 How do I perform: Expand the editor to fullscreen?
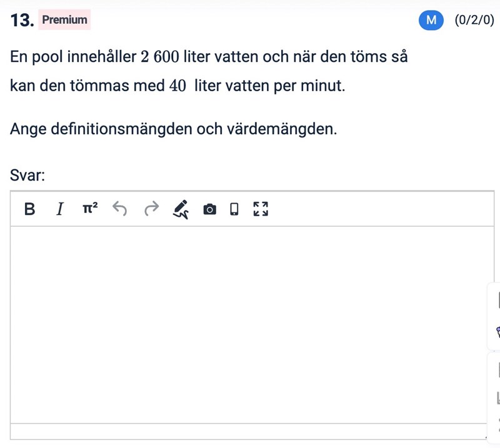(261, 209)
